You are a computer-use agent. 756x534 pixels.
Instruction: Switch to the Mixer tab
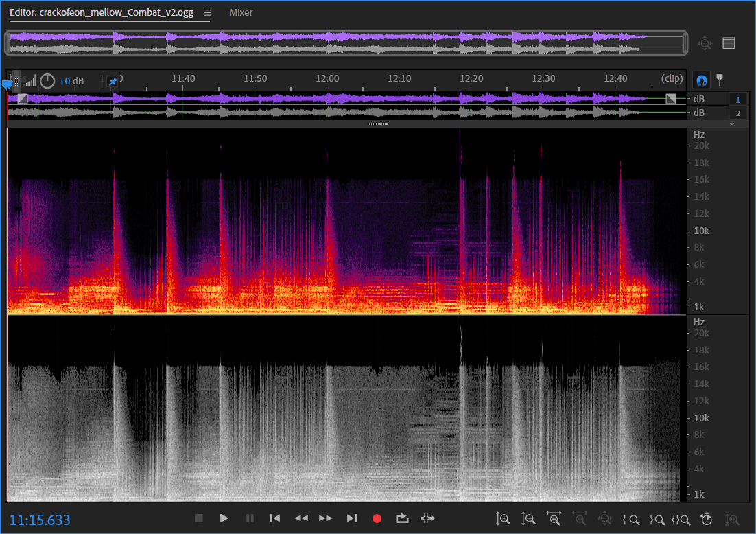click(x=241, y=12)
